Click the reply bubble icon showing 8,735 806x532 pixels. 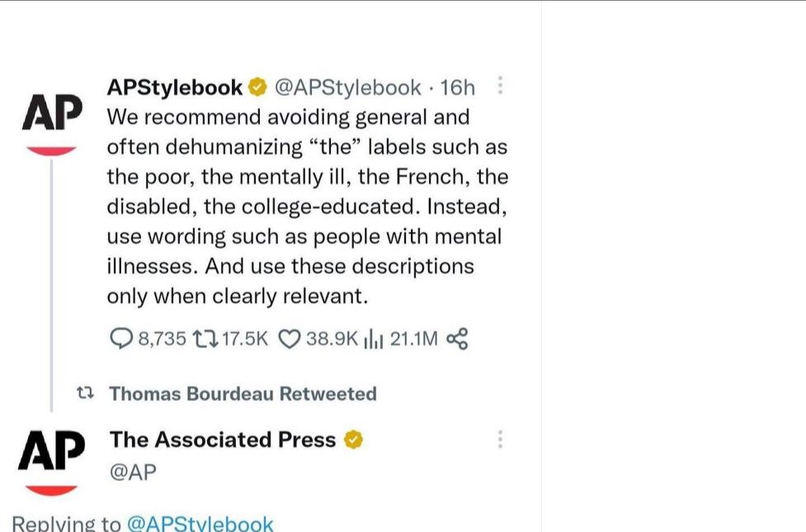point(121,338)
